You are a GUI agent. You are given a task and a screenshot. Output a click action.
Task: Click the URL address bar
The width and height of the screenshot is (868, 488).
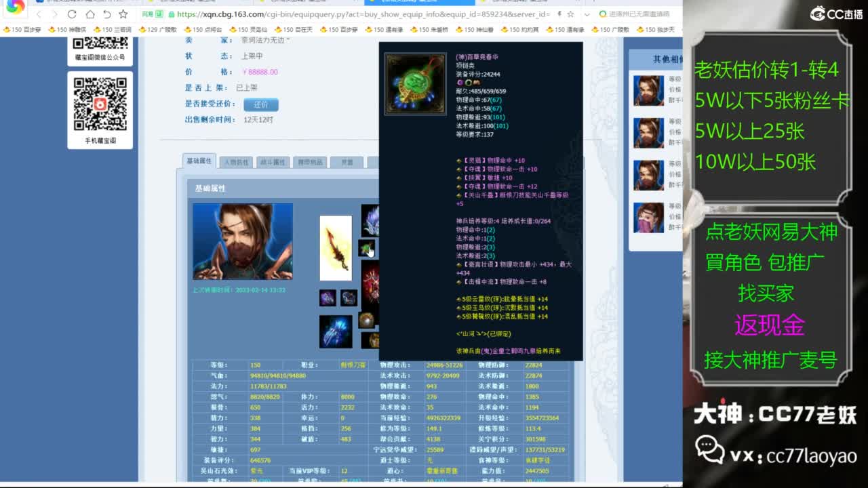tap(359, 14)
